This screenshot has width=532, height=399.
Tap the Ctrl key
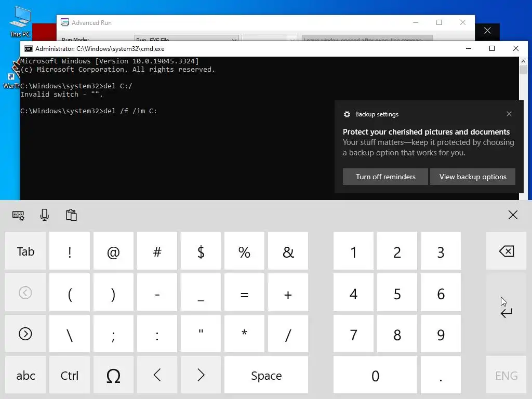70,375
